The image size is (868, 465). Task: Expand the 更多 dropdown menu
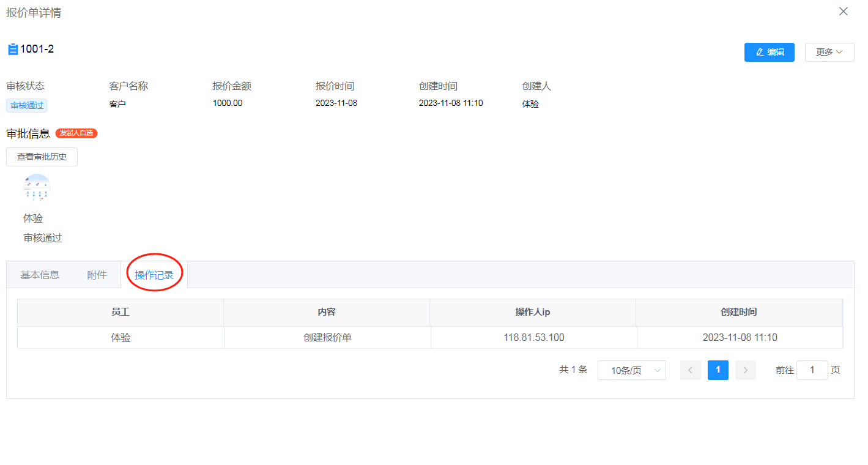click(829, 52)
